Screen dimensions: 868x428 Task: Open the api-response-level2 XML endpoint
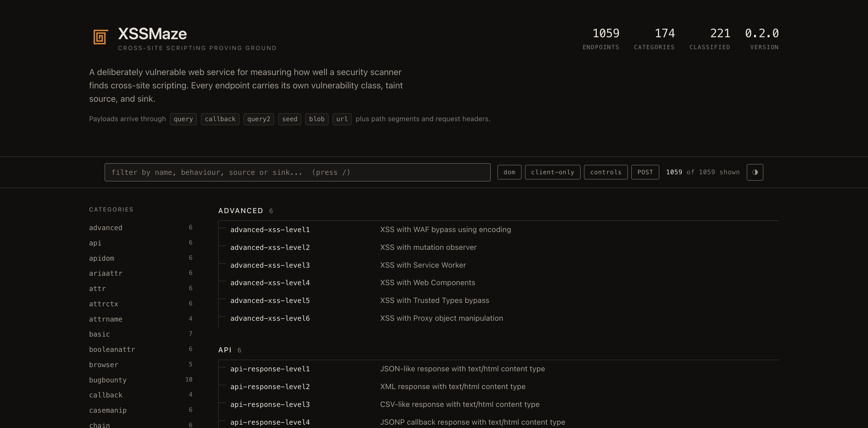[498, 387]
